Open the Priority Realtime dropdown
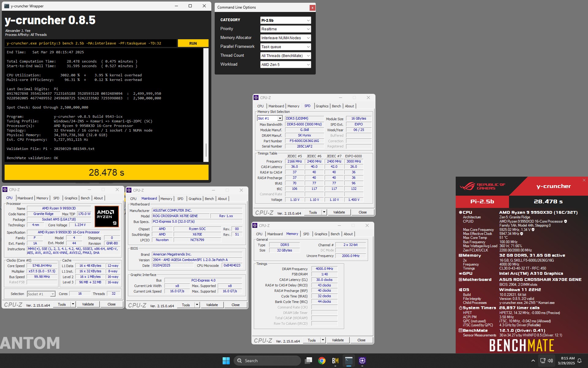This screenshot has height=368, width=588. pos(285,29)
